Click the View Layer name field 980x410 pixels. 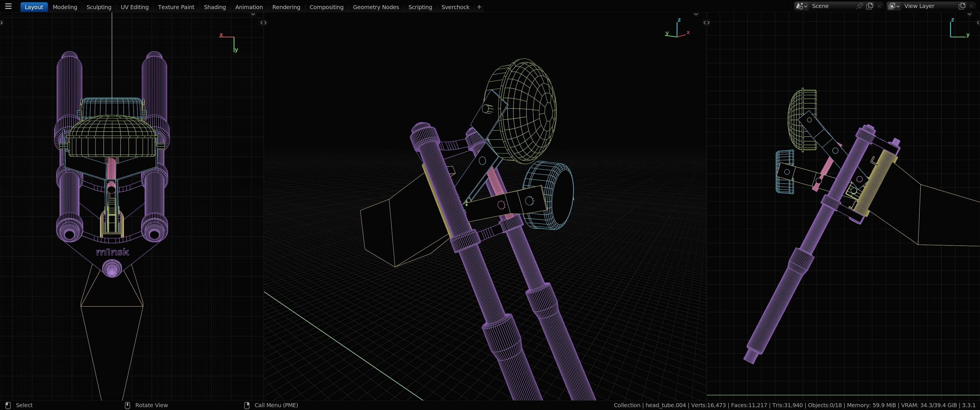click(928, 6)
